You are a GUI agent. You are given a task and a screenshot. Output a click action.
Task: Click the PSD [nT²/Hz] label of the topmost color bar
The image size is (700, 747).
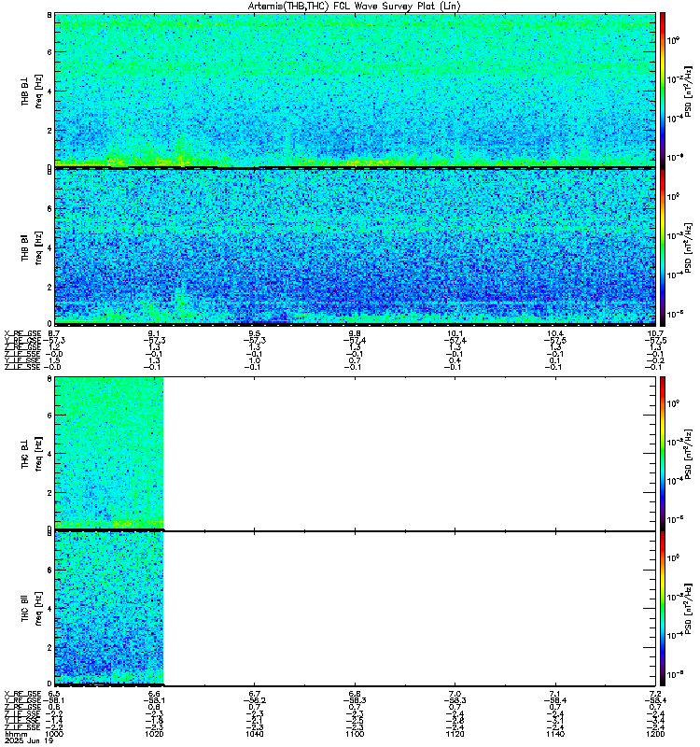688,91
